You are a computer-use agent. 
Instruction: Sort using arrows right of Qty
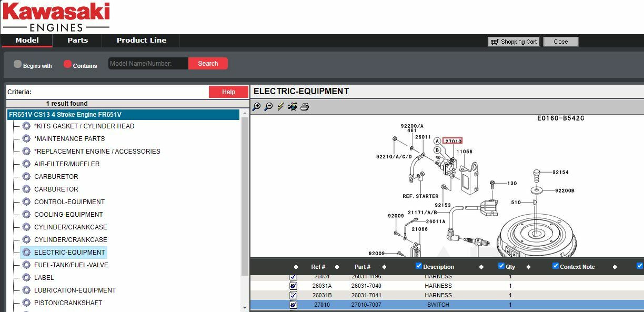528,267
